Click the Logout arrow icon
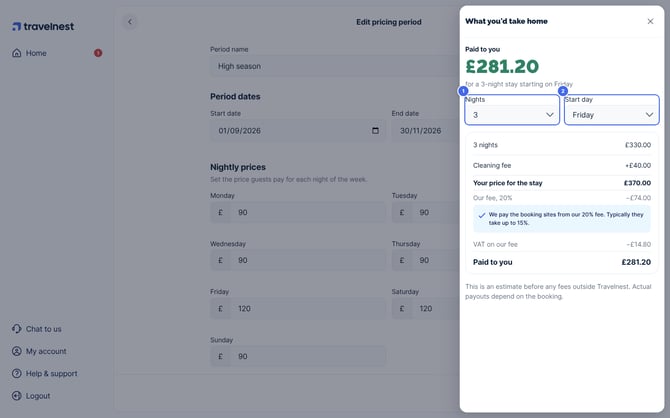This screenshot has width=670, height=418. [17, 396]
